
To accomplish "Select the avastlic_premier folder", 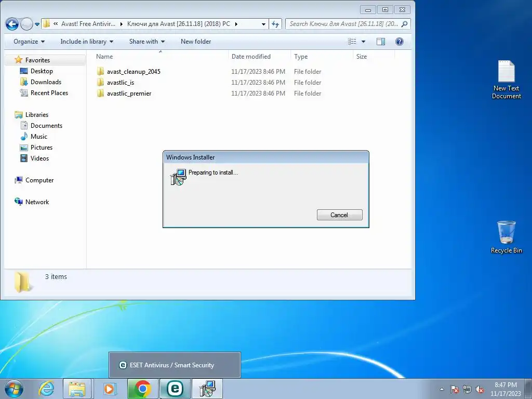I will [x=129, y=94].
